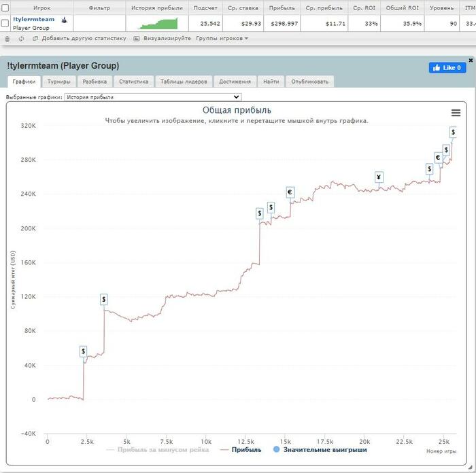Image resolution: width=476 pixels, height=473 pixels.
Task: Sort by the Ср. прибыль column header
Action: coord(324,8)
